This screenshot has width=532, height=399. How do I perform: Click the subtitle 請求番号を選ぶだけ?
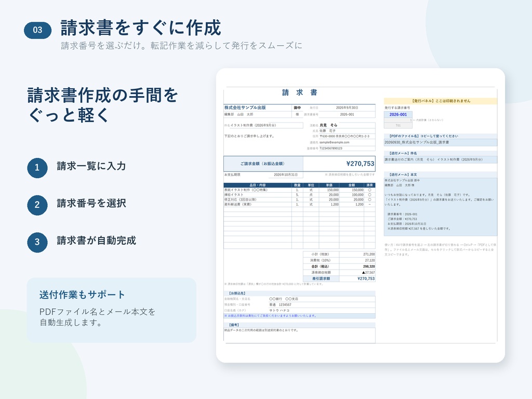click(181, 46)
